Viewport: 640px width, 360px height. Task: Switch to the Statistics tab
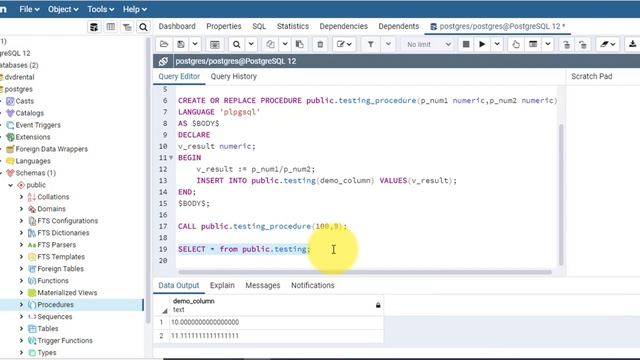[293, 26]
